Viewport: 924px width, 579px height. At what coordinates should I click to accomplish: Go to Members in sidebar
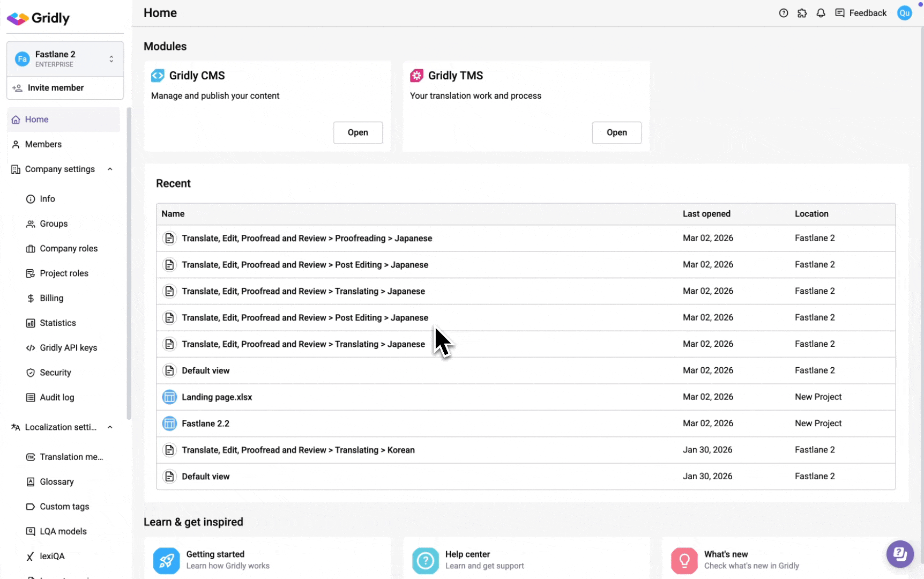pyautogui.click(x=43, y=144)
